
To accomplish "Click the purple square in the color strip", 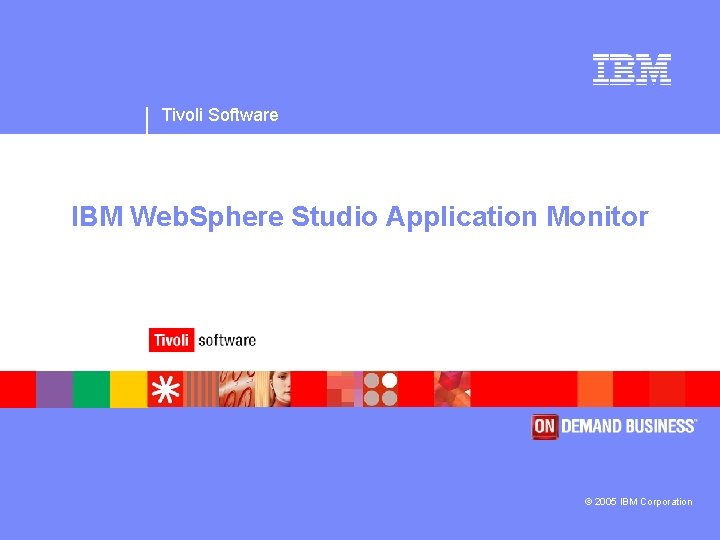I will pos(55,389).
